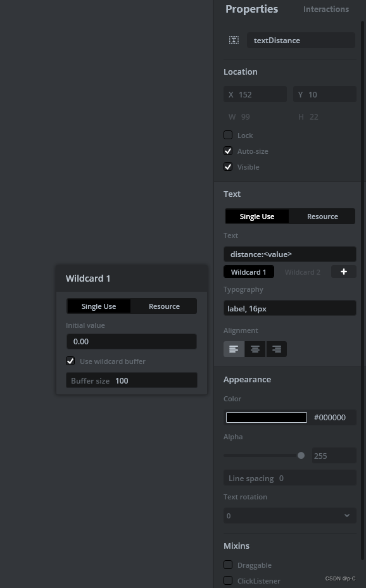Open the Wildcard 2 tab

point(302,272)
